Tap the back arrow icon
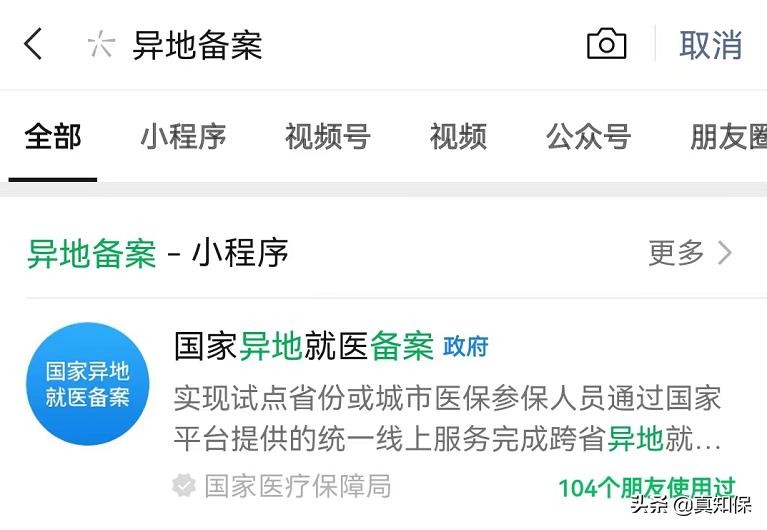This screenshot has width=767, height=530. (x=33, y=44)
